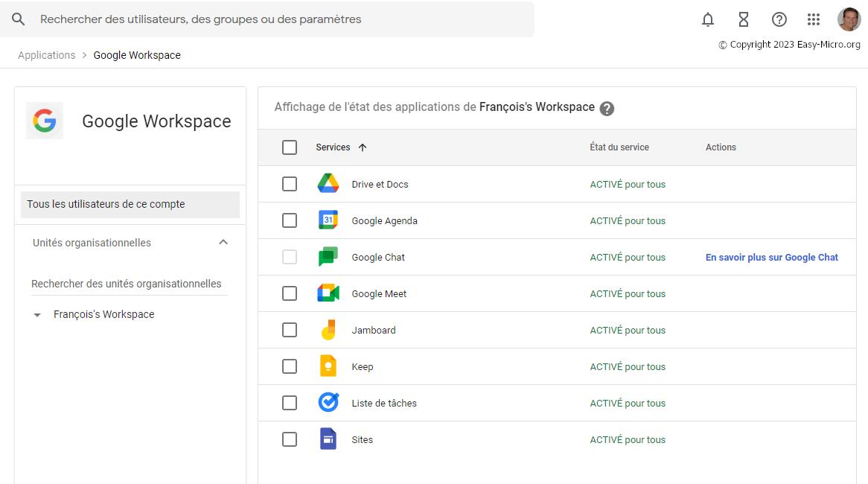Click the Google Chat icon

coord(328,256)
